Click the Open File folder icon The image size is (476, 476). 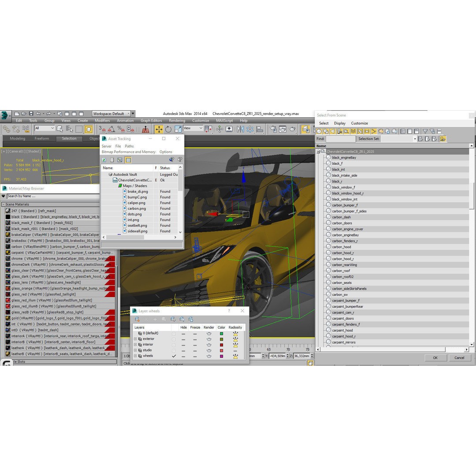[24, 114]
